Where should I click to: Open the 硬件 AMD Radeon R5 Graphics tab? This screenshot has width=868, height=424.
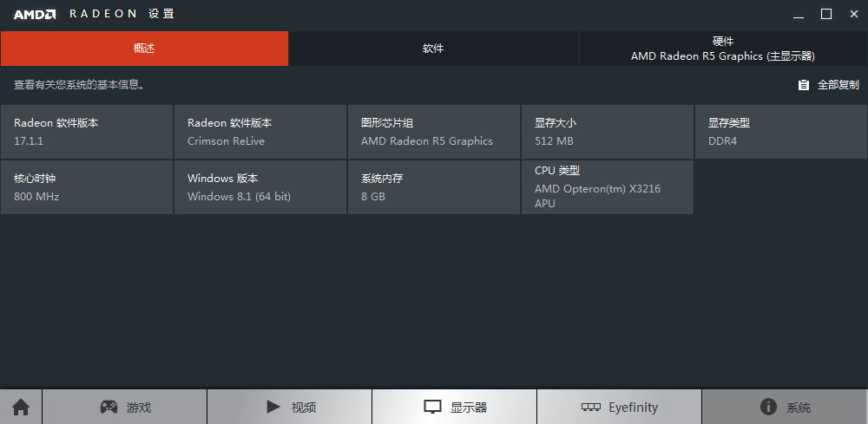click(722, 49)
